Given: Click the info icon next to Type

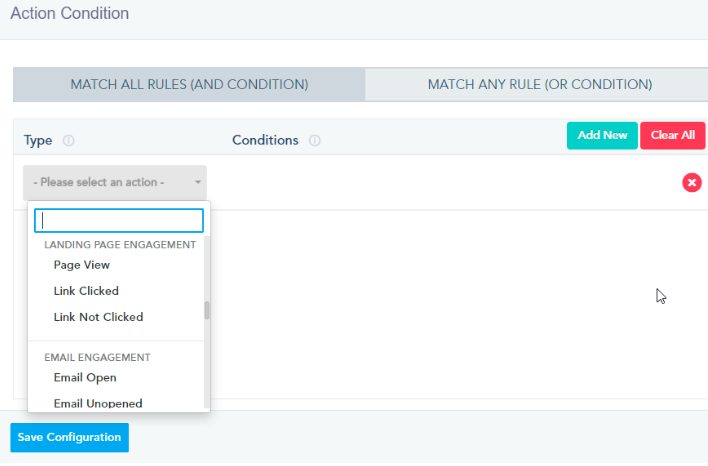Looking at the screenshot, I should click(69, 141).
